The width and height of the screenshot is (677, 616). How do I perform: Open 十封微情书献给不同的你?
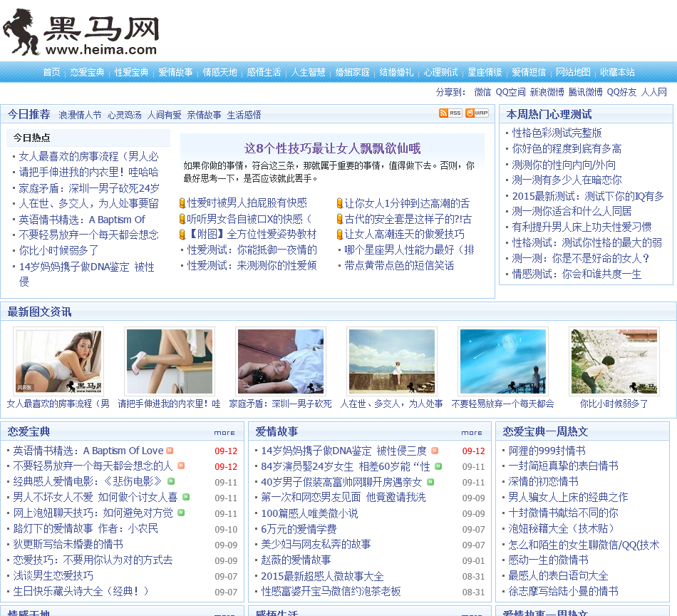click(563, 513)
